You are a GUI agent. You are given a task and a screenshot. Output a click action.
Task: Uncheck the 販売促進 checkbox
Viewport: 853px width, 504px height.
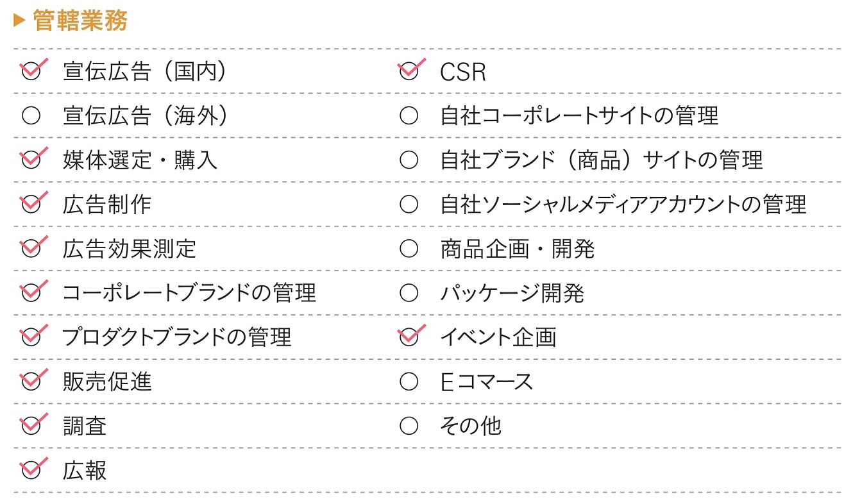coord(31,381)
